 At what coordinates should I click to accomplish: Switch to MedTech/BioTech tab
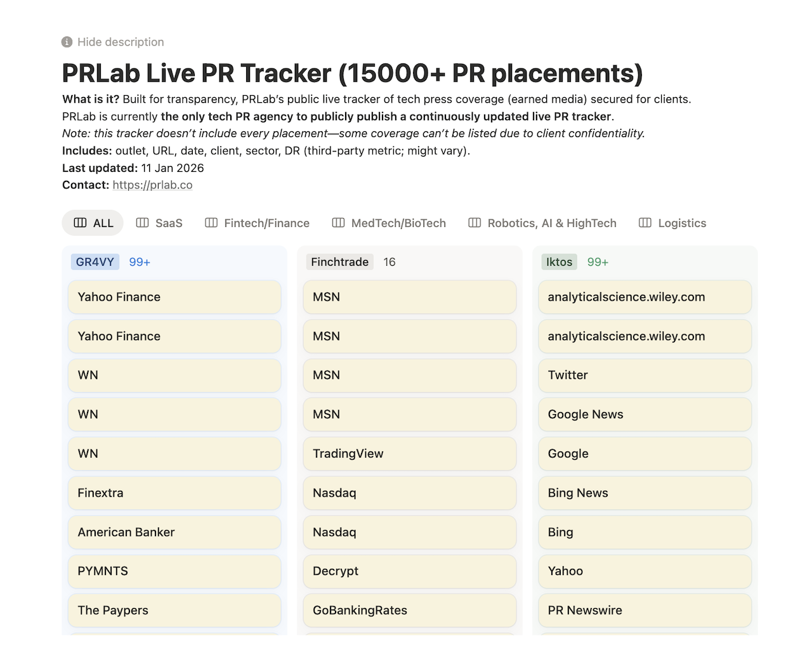[389, 223]
